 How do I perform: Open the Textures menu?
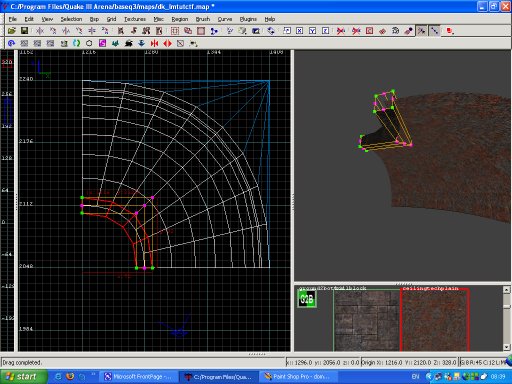(135, 19)
